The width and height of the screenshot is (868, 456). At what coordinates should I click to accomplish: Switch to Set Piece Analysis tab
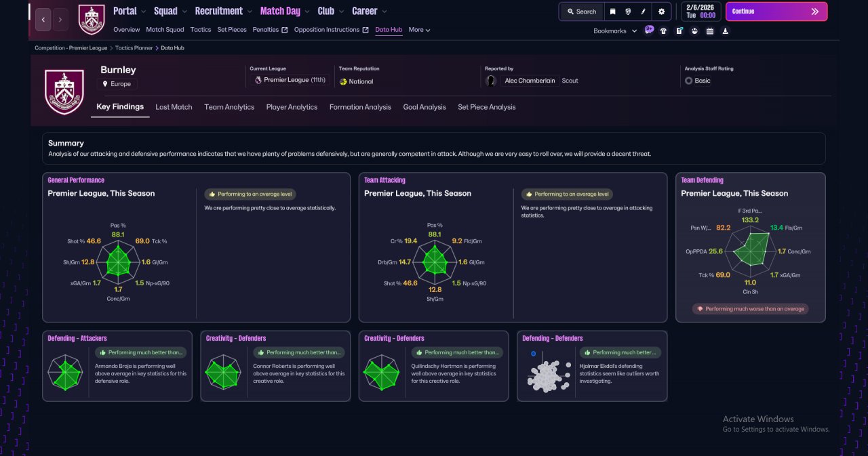486,107
